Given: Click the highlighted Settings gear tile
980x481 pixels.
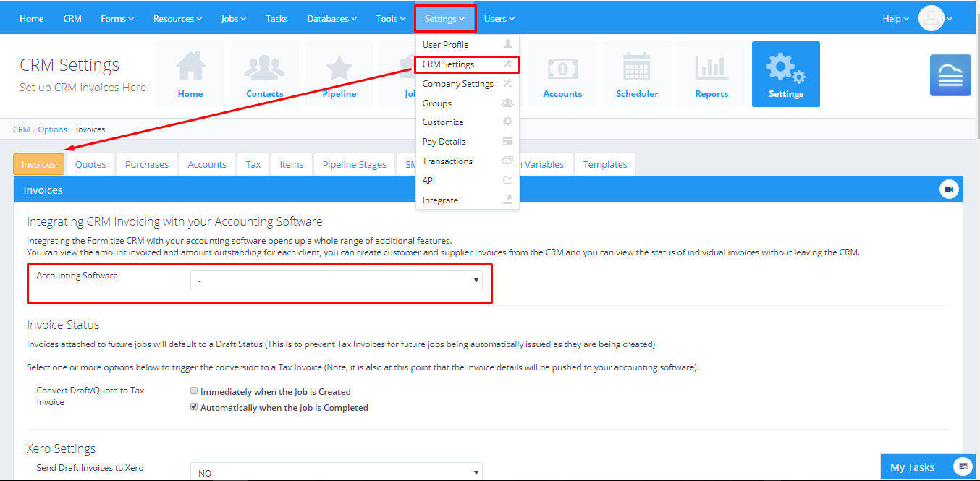Looking at the screenshot, I should (786, 72).
